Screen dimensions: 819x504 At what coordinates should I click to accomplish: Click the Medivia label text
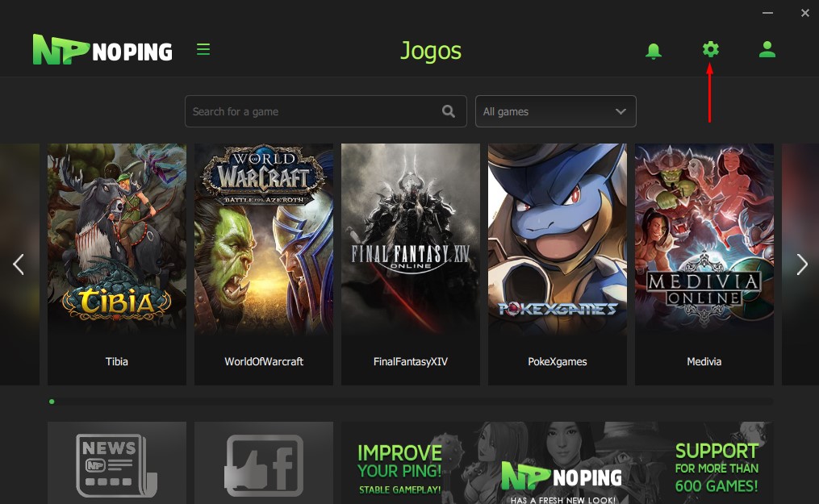[x=704, y=361]
